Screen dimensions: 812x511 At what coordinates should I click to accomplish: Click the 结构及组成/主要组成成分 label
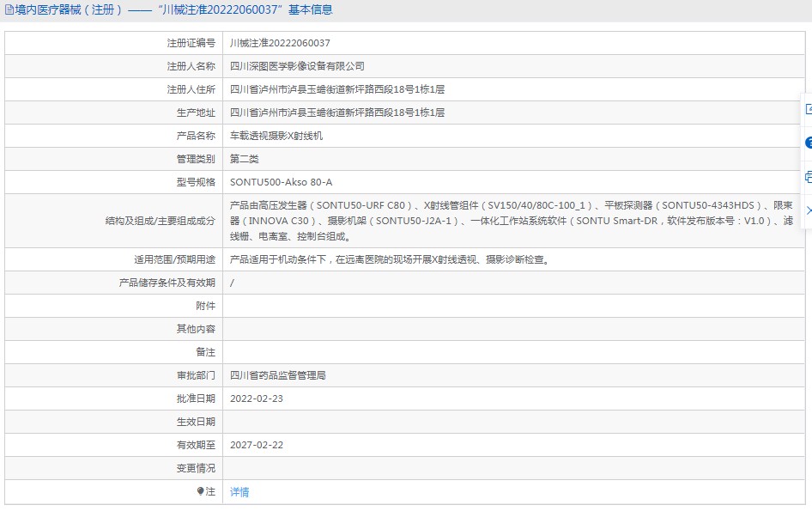[160, 221]
